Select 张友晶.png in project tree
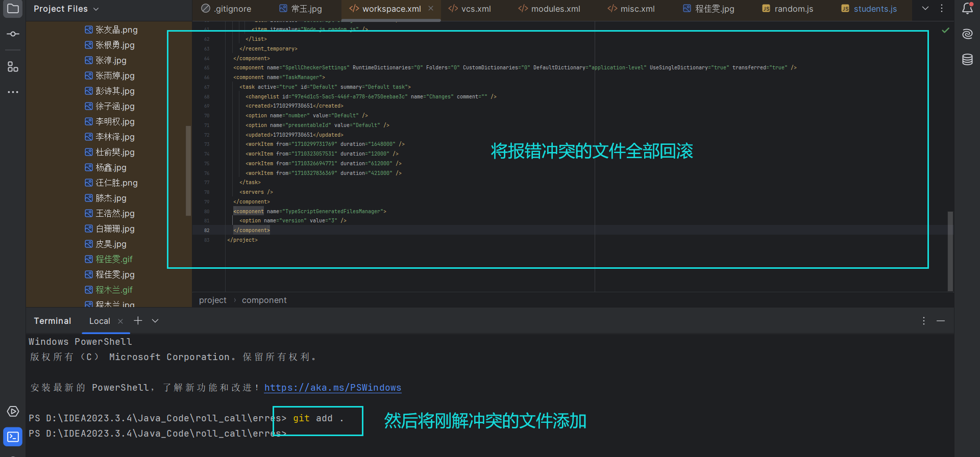 [111, 30]
